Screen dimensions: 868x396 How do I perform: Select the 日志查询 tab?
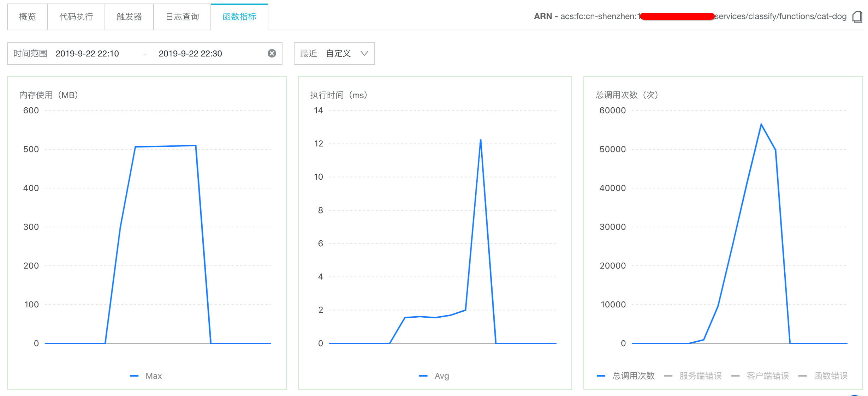(x=182, y=17)
